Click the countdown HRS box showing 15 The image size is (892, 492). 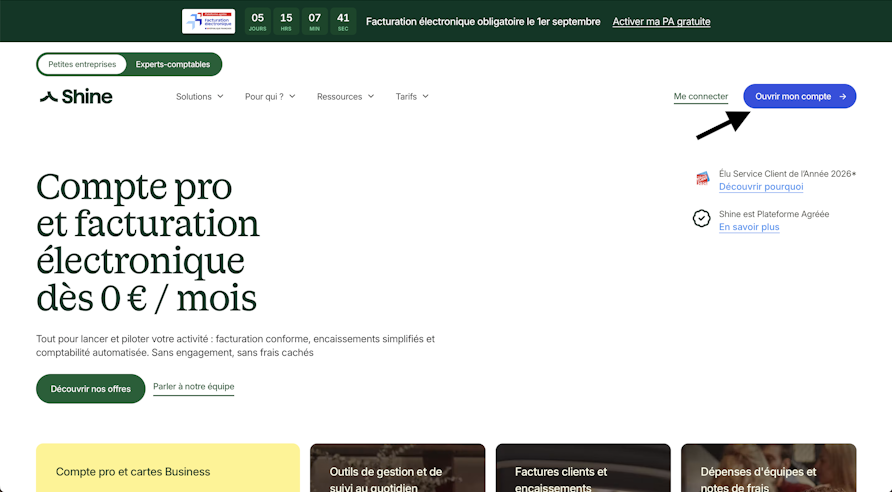pos(286,22)
